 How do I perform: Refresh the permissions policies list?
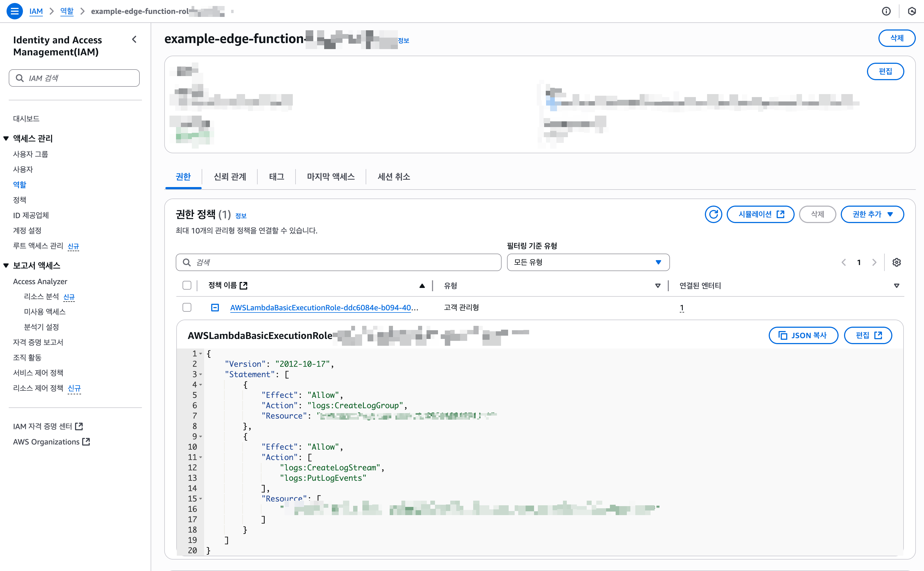[713, 215]
